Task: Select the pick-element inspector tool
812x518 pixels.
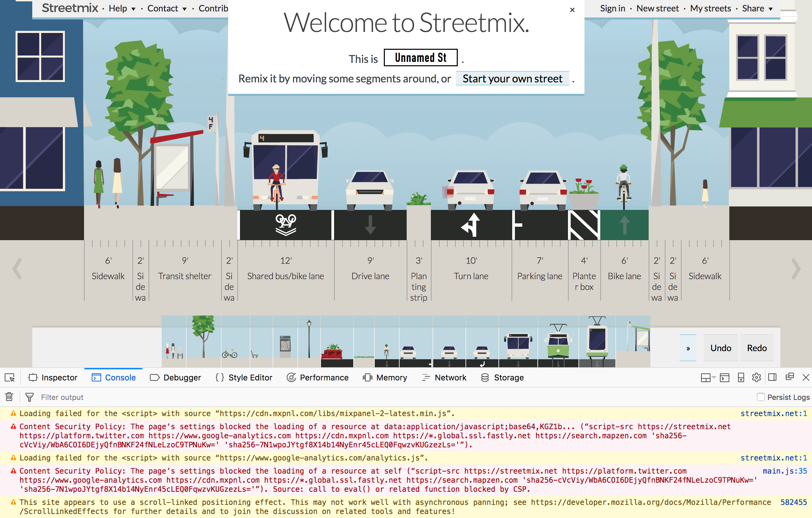Action: [9, 377]
